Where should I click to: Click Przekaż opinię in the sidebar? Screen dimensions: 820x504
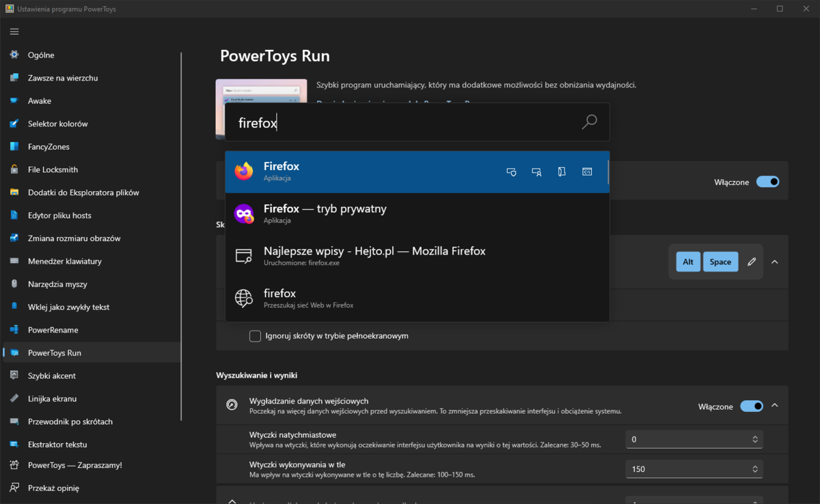pyautogui.click(x=92, y=488)
